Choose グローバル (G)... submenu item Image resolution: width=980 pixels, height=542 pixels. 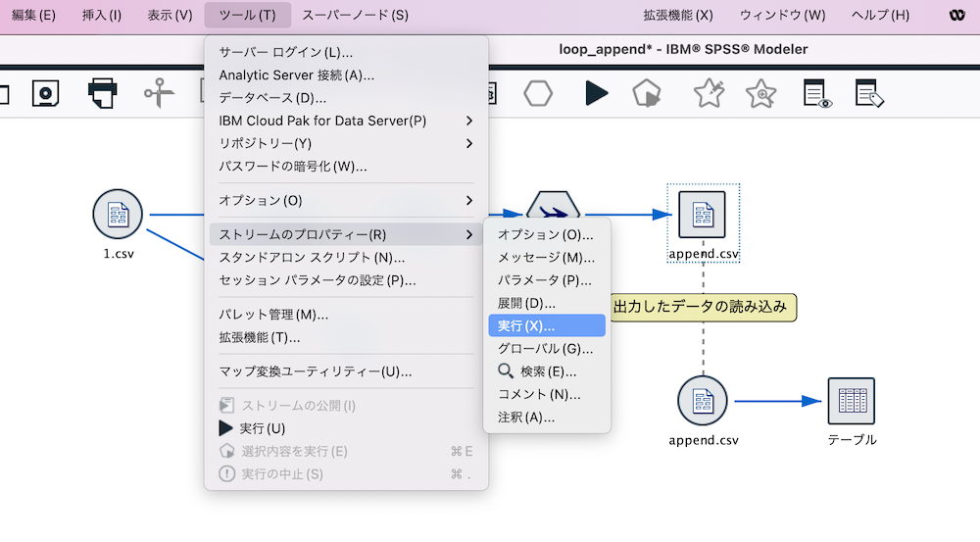coord(547,349)
